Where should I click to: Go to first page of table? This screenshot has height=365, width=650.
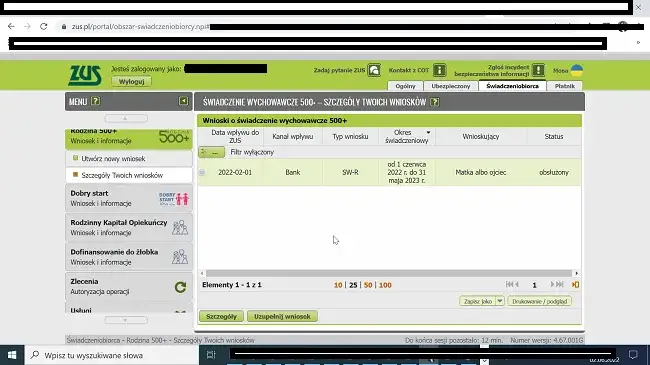click(509, 285)
